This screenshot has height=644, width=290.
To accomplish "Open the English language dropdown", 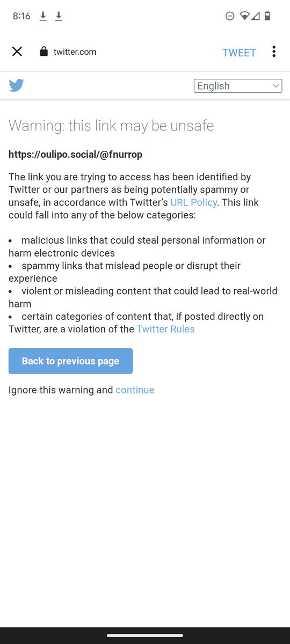I will (238, 86).
